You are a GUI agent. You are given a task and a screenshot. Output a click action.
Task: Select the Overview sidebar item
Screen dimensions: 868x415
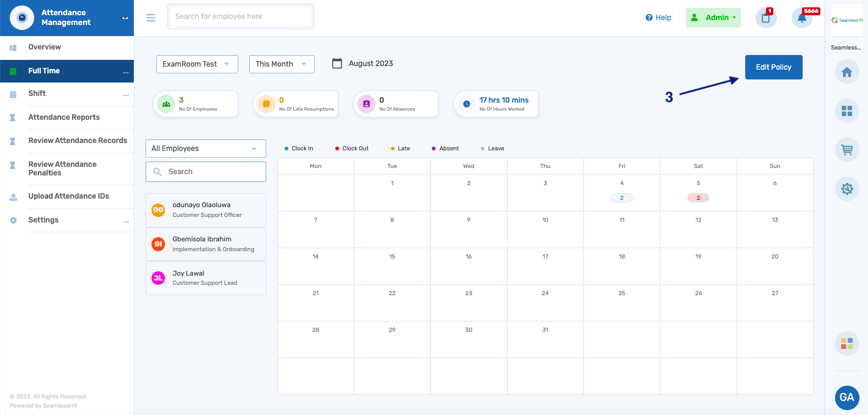(x=43, y=47)
